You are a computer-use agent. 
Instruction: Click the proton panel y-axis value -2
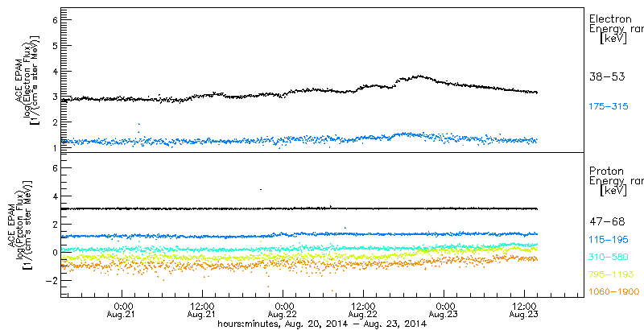pos(51,280)
